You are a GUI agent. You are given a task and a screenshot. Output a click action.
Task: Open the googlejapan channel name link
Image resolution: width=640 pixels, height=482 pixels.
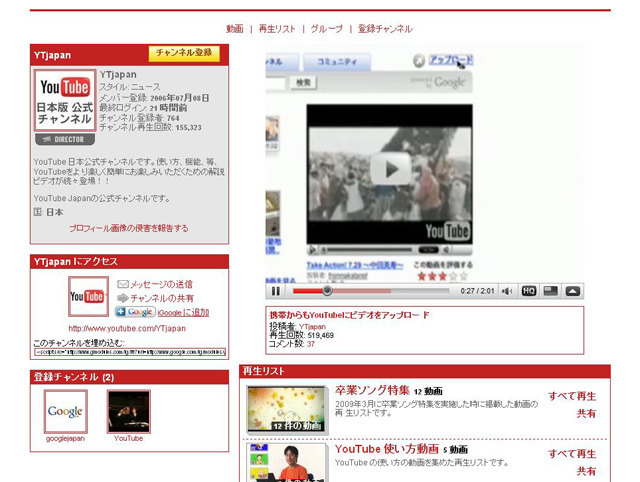65,438
